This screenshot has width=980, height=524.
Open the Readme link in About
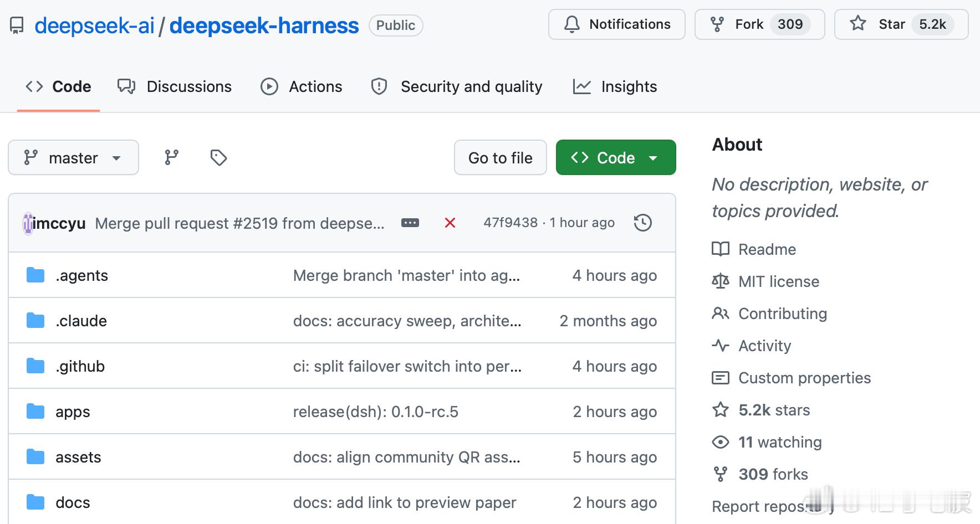click(767, 249)
